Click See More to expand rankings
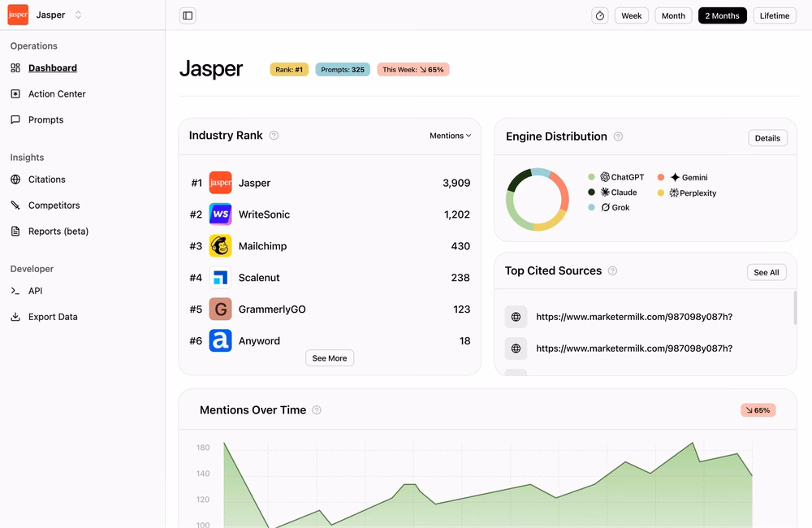The height and width of the screenshot is (528, 812). pyautogui.click(x=330, y=358)
